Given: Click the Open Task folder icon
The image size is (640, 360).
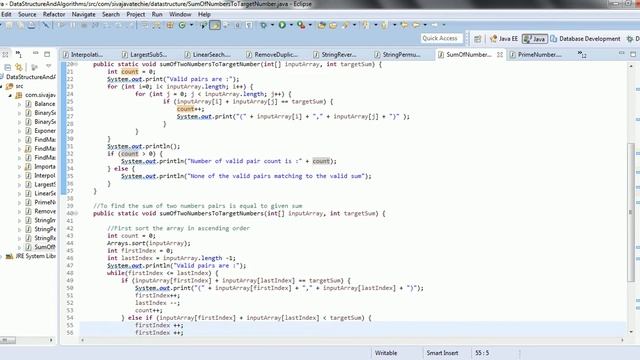Looking at the screenshot, I should coord(333,25).
